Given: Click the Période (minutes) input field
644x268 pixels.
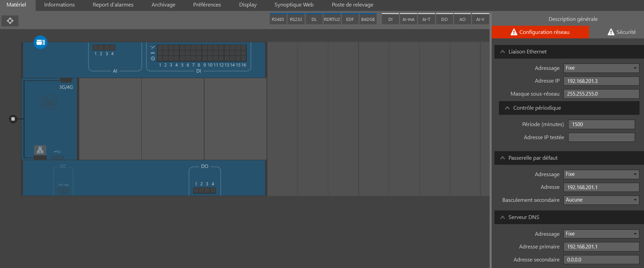Looking at the screenshot, I should click(601, 124).
